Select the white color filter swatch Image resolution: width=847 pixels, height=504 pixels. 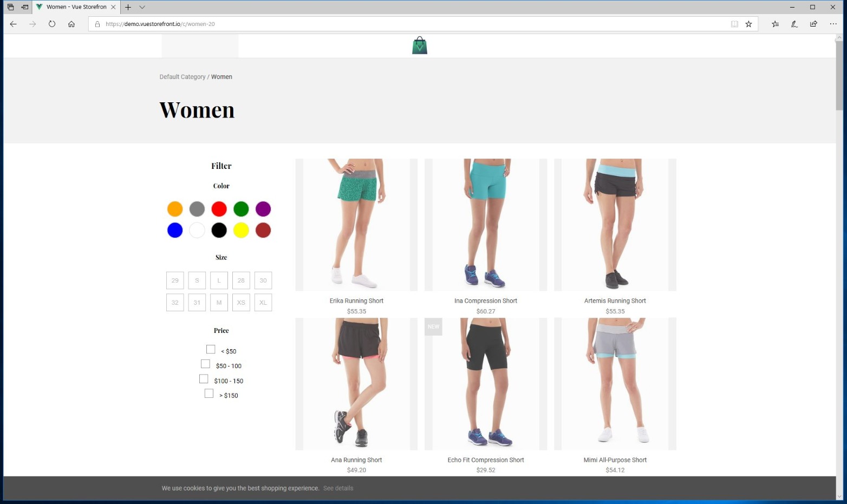pyautogui.click(x=197, y=231)
